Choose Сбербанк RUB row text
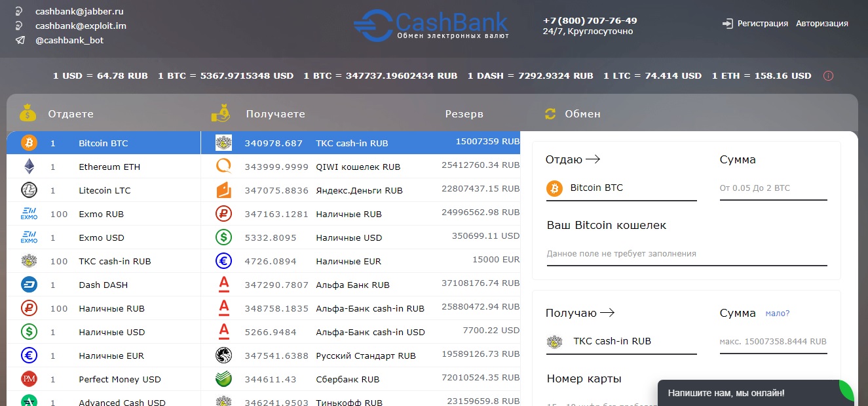Viewport: 868px width, 406px height. [348, 379]
